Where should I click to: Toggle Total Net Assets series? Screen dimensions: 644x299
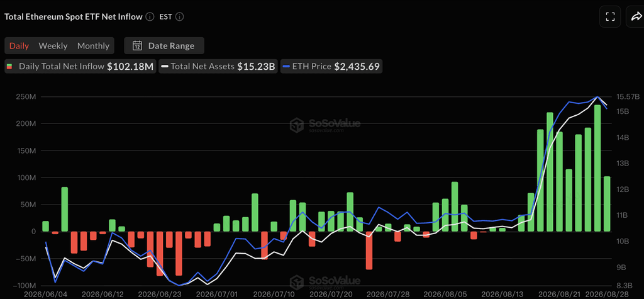[218, 66]
